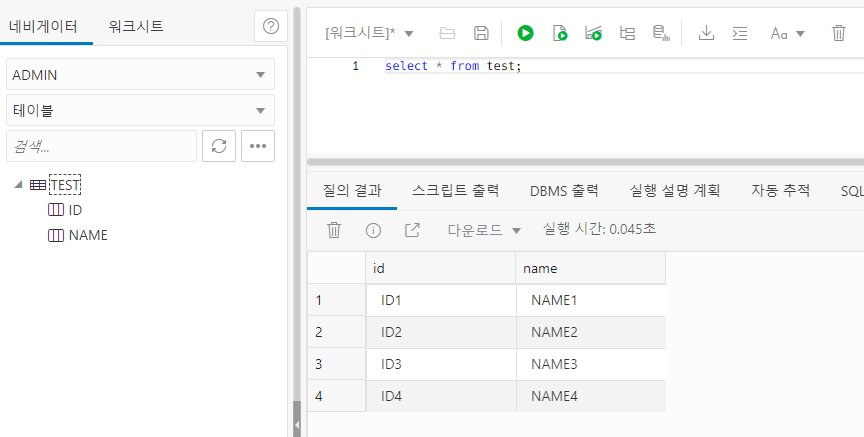Image resolution: width=864 pixels, height=437 pixels.
Task: Open the 다운로드 download dropdown
Action: tap(484, 230)
